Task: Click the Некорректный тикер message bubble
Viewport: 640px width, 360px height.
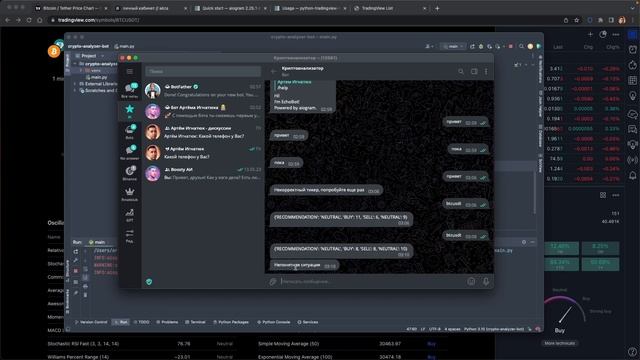Action: (326, 190)
